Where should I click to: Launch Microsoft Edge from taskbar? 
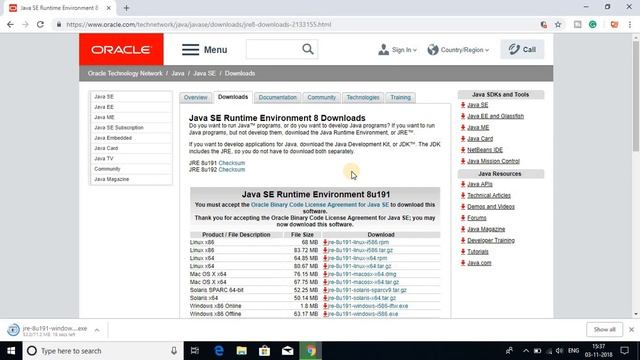pos(218,351)
